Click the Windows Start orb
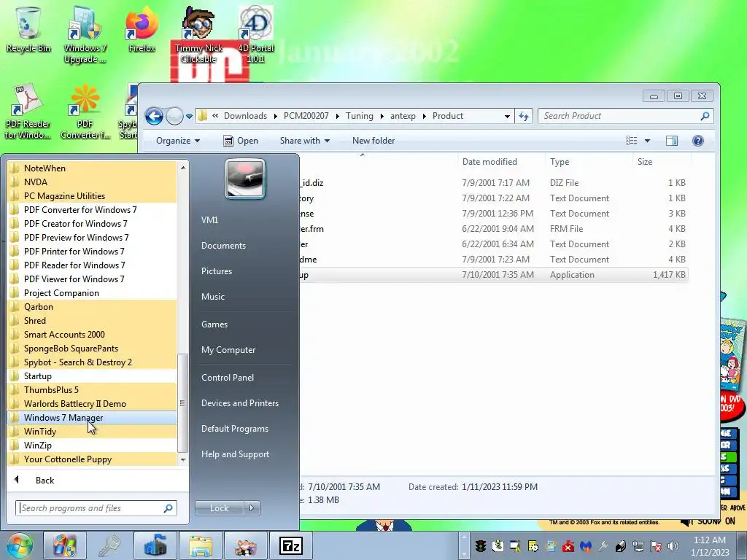Screen dimensions: 747x560 pos(19,545)
